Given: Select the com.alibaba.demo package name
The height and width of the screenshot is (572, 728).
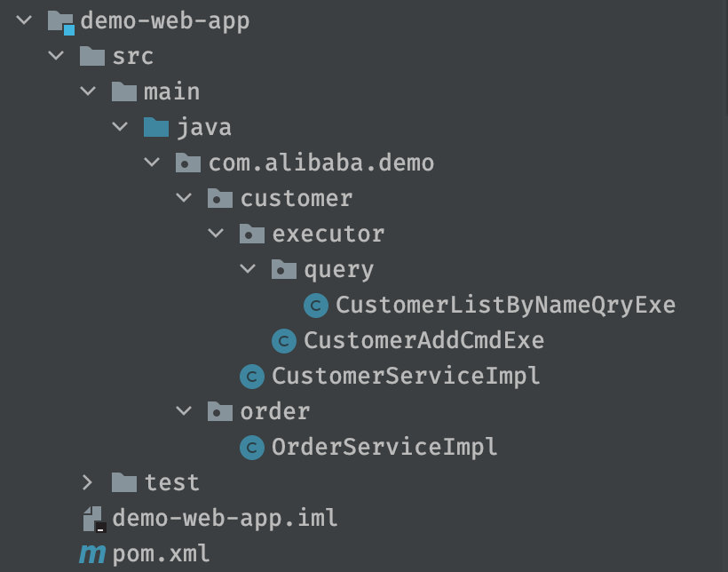Looking at the screenshot, I should 321,163.
